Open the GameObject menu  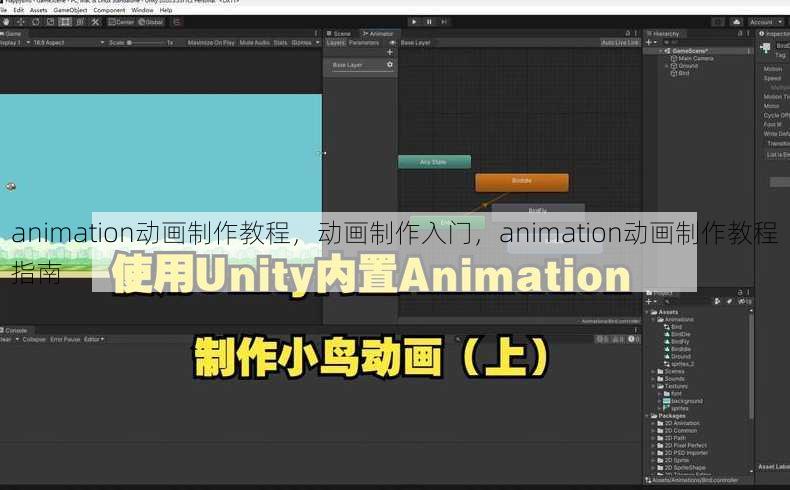click(x=70, y=10)
